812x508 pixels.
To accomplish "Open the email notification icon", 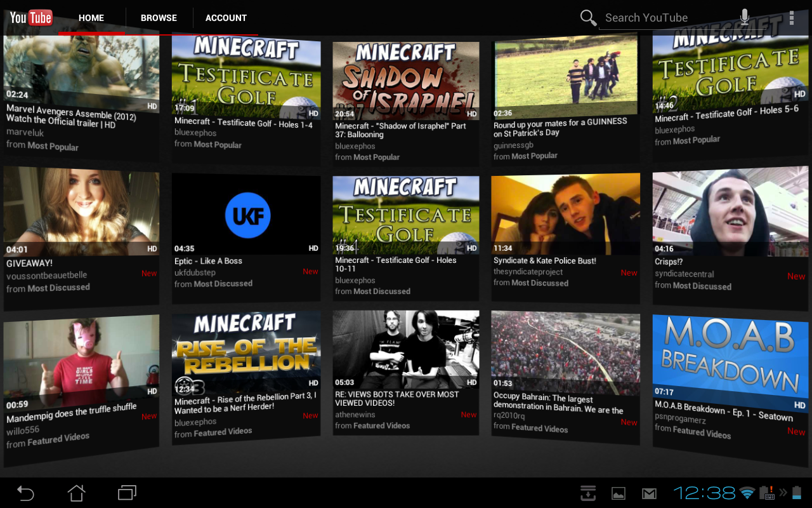I will 649,493.
